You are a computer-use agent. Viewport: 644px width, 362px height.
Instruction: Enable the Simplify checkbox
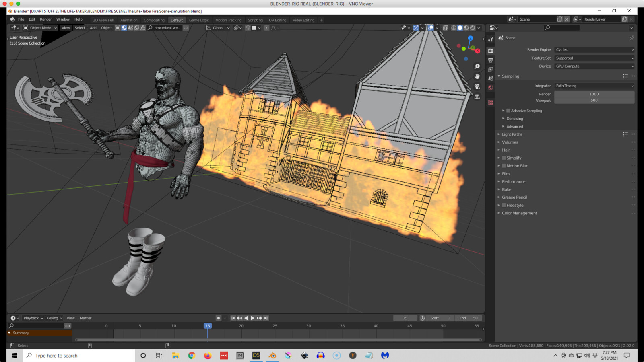tap(504, 158)
